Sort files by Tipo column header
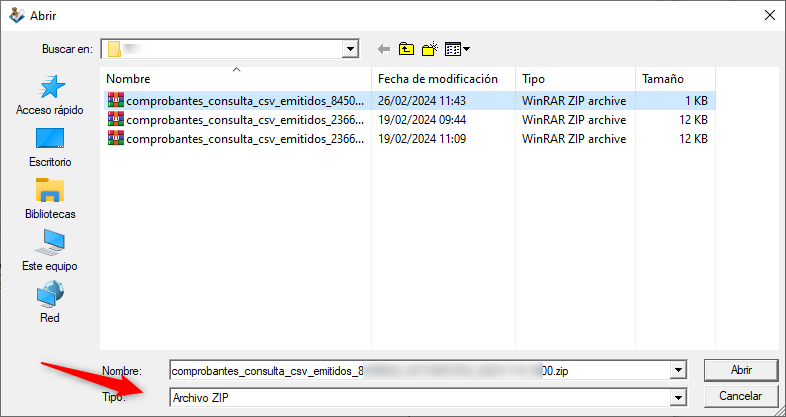Image resolution: width=786 pixels, height=417 pixels. click(574, 78)
